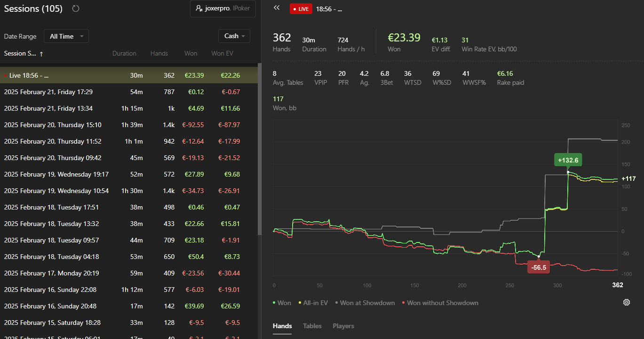Viewport: 644px width, 339px height.
Task: Open session February 21, Friday 17:29
Action: [129, 92]
